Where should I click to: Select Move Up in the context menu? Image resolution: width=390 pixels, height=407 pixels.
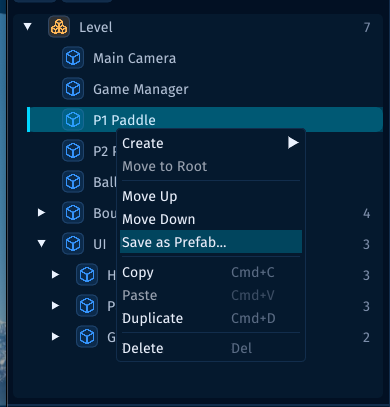(211, 196)
